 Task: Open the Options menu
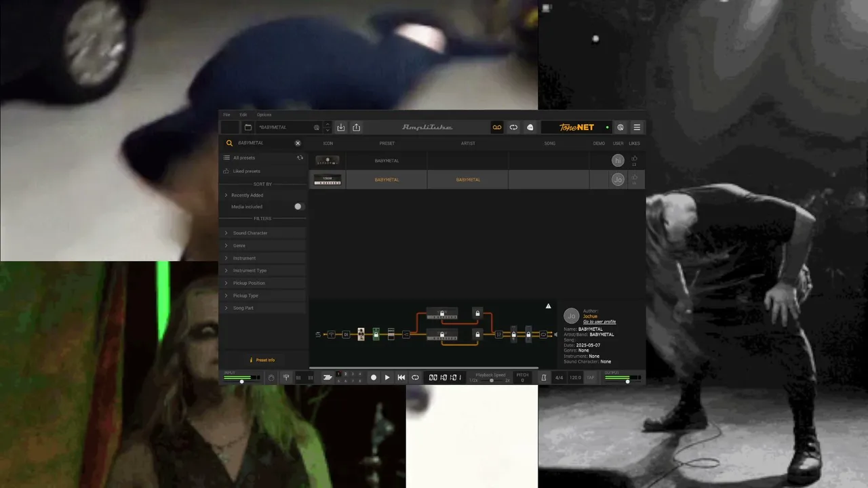click(x=264, y=115)
